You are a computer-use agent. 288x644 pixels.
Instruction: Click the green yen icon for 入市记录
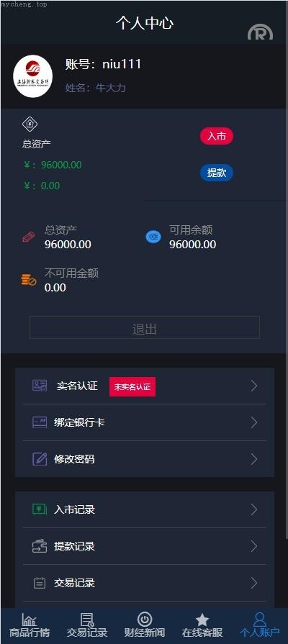pyautogui.click(x=40, y=509)
